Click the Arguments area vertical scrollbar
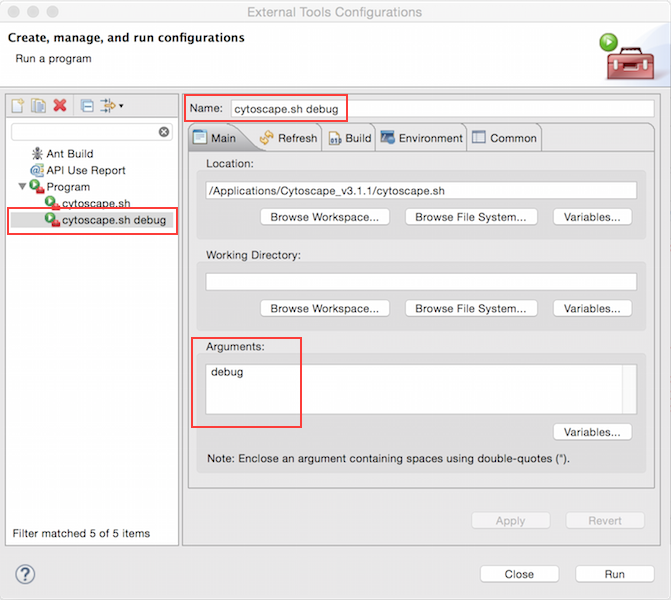 coord(629,389)
